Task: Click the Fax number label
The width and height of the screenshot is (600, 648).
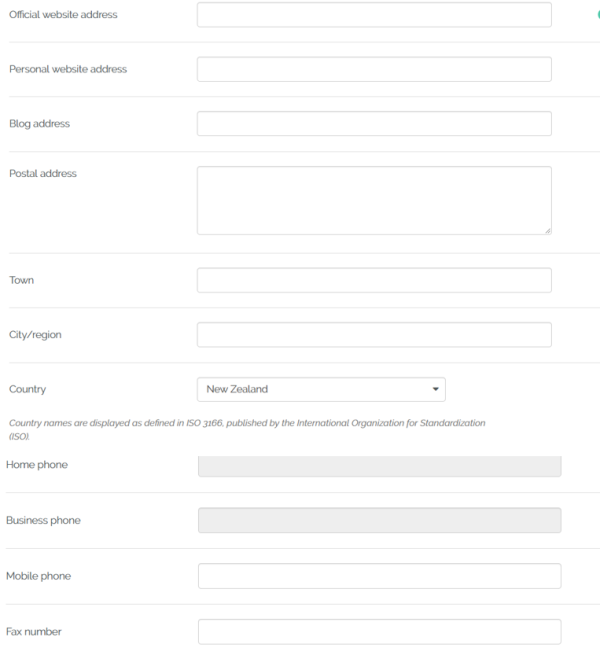Action: [34, 632]
